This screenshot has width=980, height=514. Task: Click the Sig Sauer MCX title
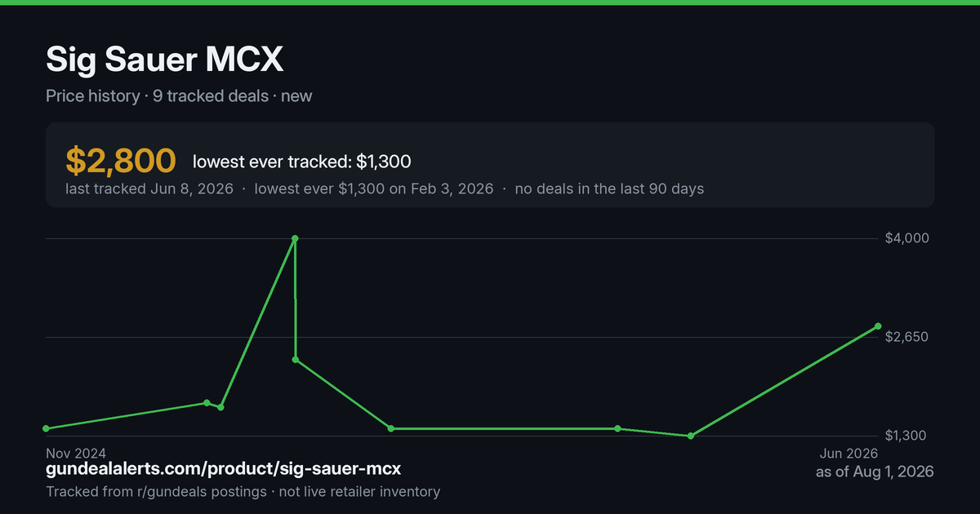point(165,60)
